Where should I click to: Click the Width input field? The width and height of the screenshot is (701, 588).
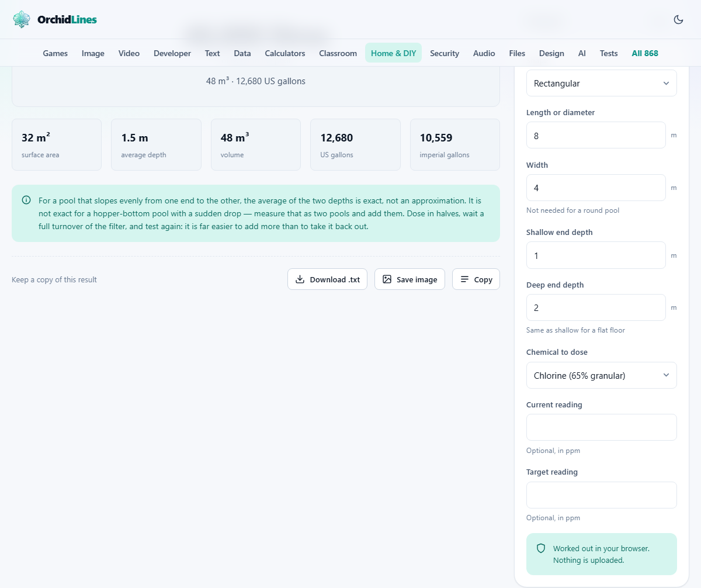596,188
